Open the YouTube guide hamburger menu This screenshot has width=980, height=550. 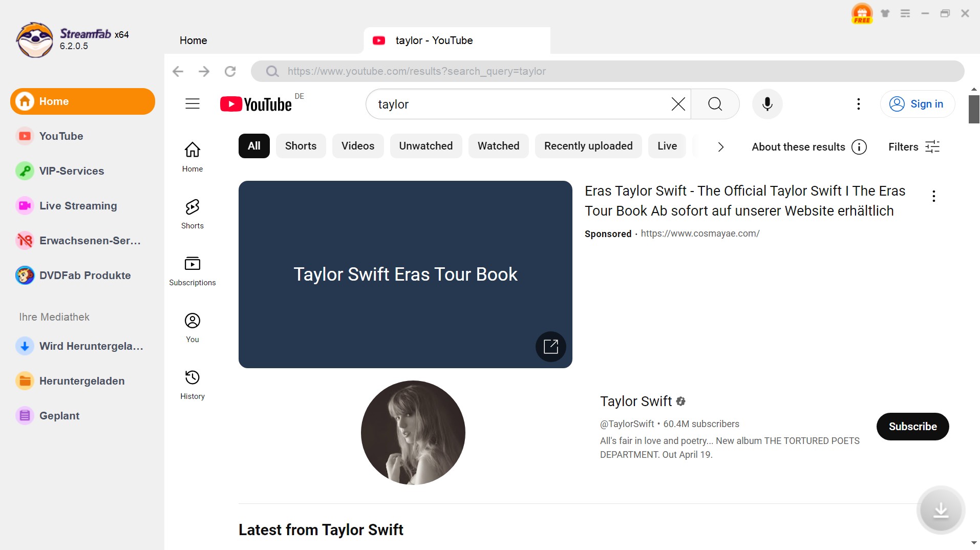click(x=192, y=104)
